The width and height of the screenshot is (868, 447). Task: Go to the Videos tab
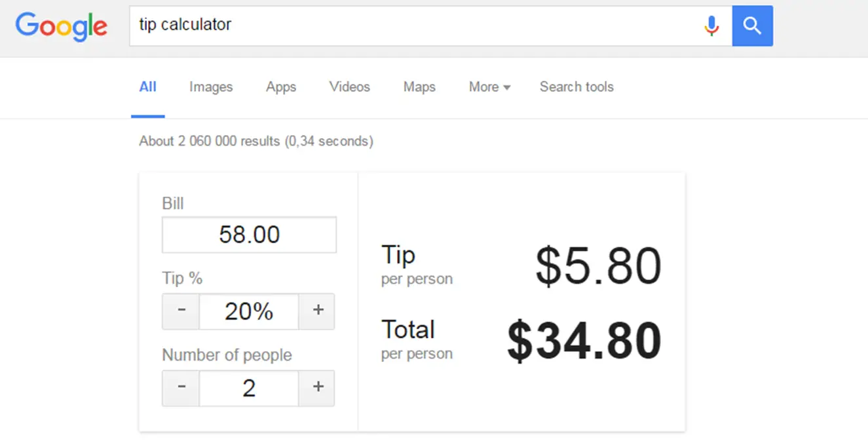350,87
